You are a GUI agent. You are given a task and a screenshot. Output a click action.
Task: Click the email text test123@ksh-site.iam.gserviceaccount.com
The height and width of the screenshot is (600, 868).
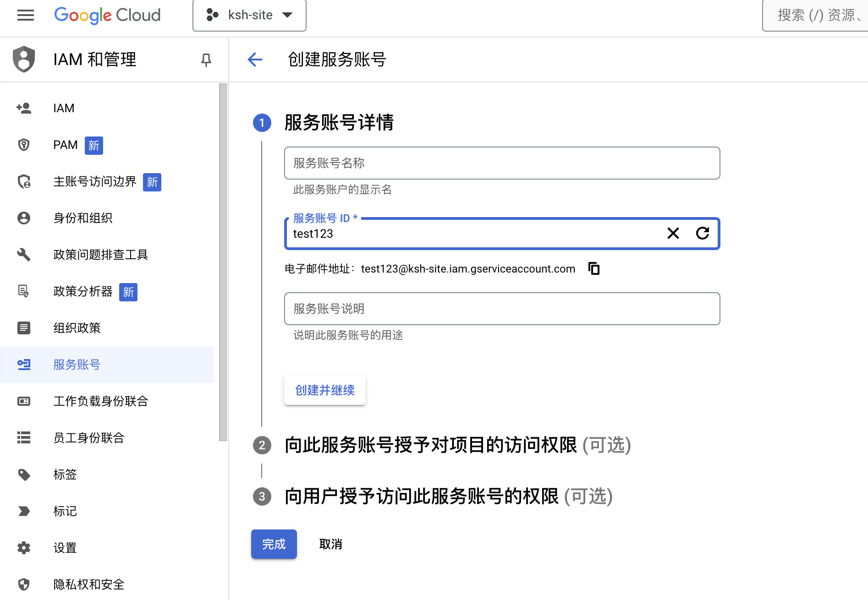point(468,269)
